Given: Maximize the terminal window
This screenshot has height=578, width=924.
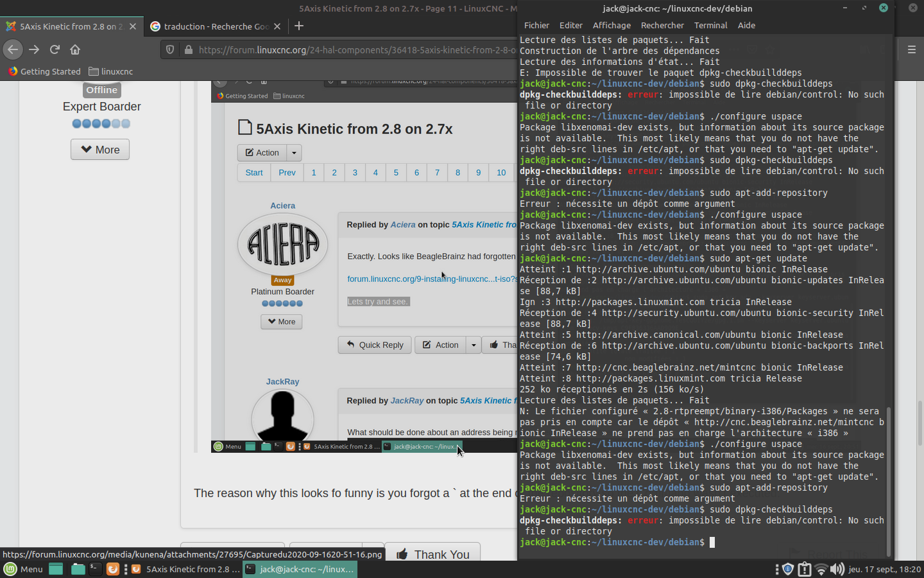Looking at the screenshot, I should (x=864, y=8).
